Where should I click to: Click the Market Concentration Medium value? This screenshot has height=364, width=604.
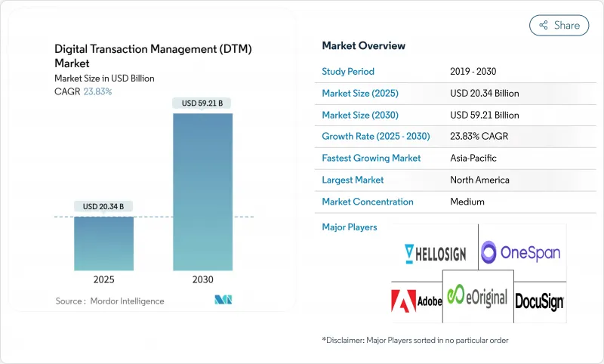pos(467,202)
